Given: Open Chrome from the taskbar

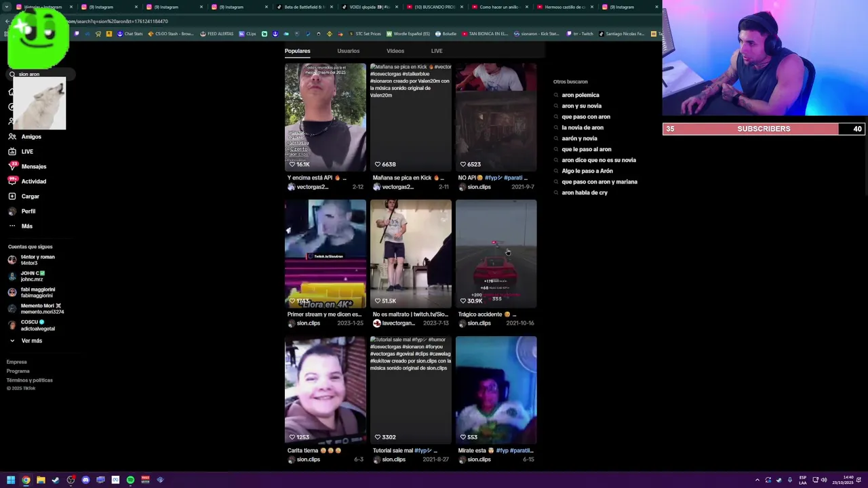Looking at the screenshot, I should point(26,480).
